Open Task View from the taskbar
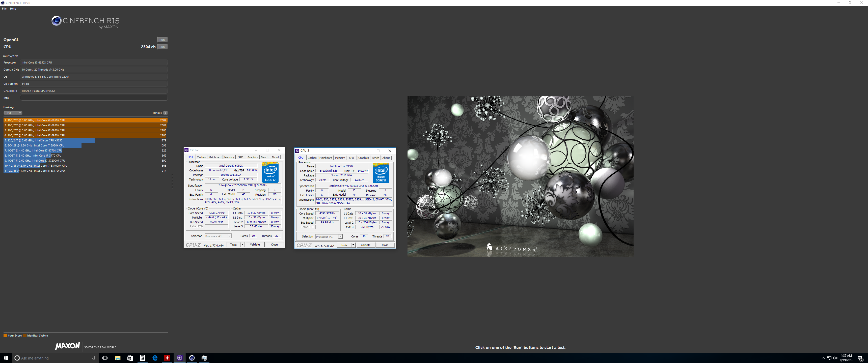The height and width of the screenshot is (363, 868). tap(105, 358)
